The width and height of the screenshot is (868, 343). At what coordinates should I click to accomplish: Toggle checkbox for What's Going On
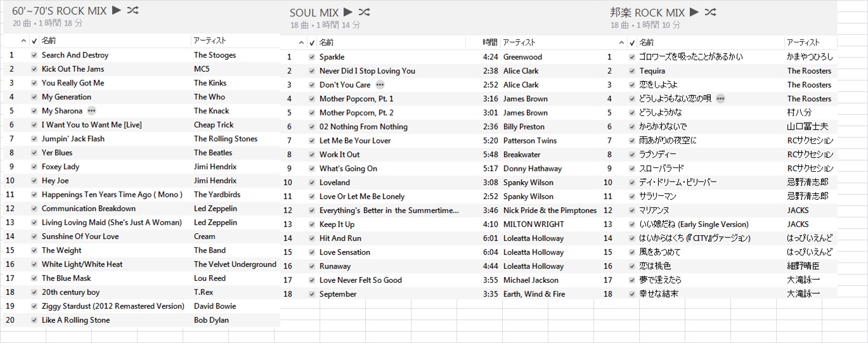(x=311, y=169)
